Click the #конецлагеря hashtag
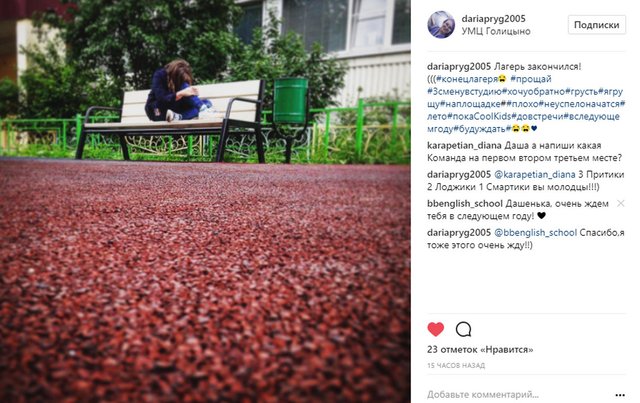The image size is (640, 403). (x=467, y=79)
